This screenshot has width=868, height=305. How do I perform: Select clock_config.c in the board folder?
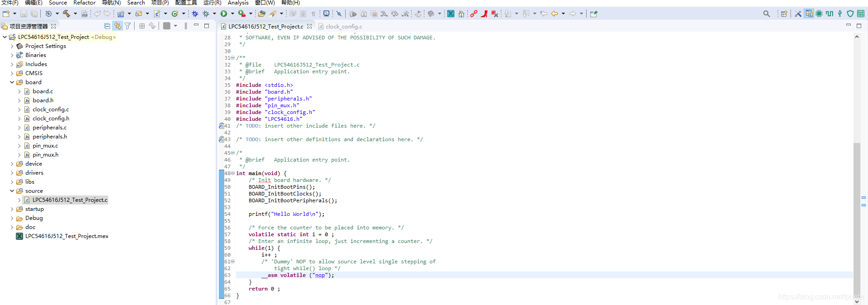51,110
